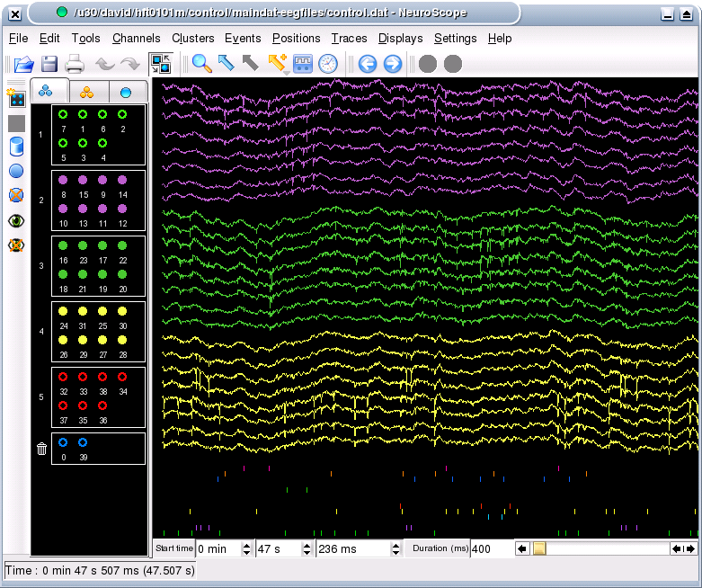The image size is (702, 588).
Task: Select the magnifier zoom tool
Action: click(202, 64)
